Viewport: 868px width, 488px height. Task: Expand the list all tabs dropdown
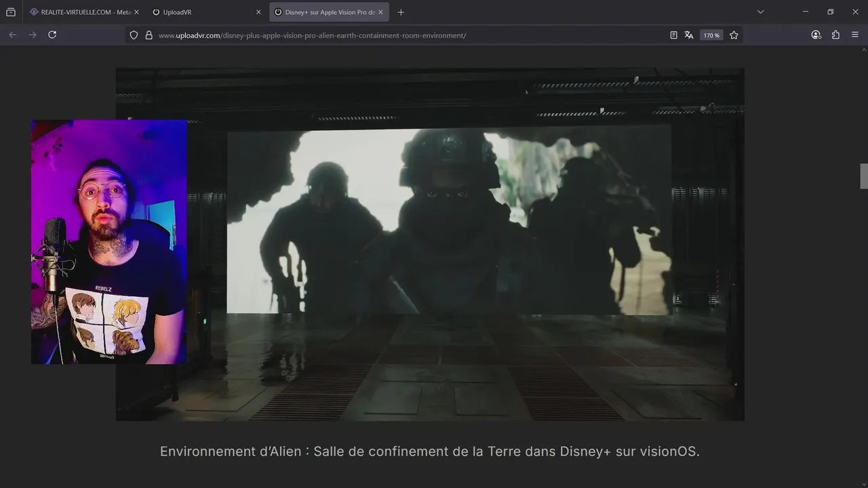(760, 12)
